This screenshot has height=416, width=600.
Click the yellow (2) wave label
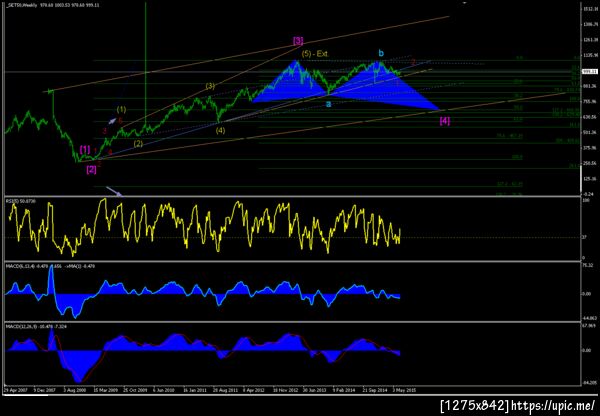click(138, 144)
